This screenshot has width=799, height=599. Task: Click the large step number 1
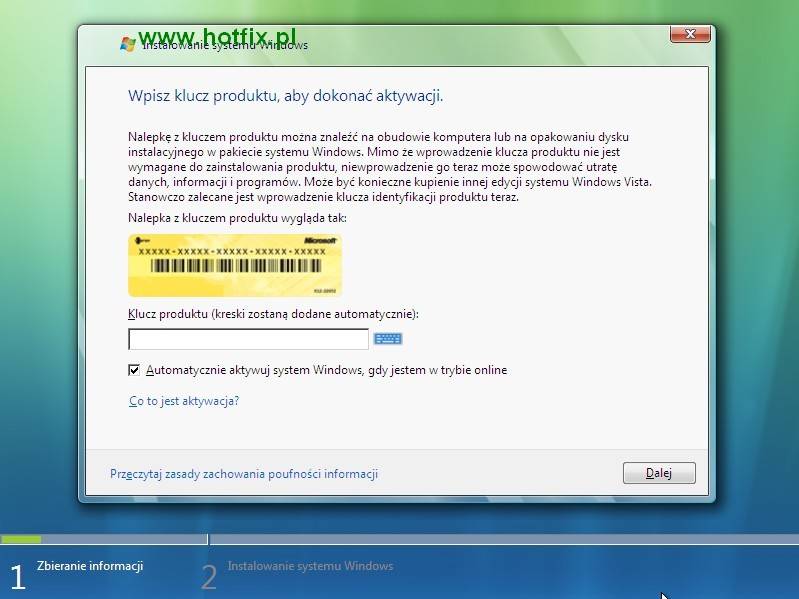tap(18, 578)
